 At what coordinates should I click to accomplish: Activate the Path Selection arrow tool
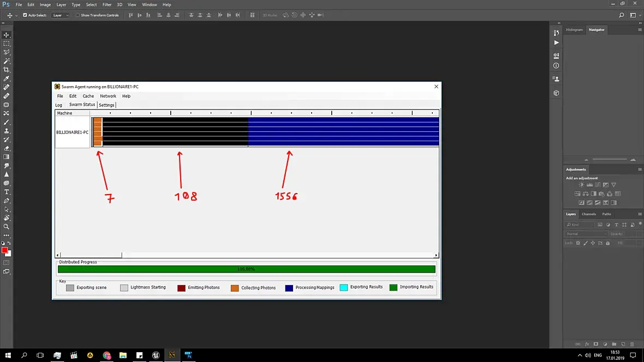[x=7, y=209]
